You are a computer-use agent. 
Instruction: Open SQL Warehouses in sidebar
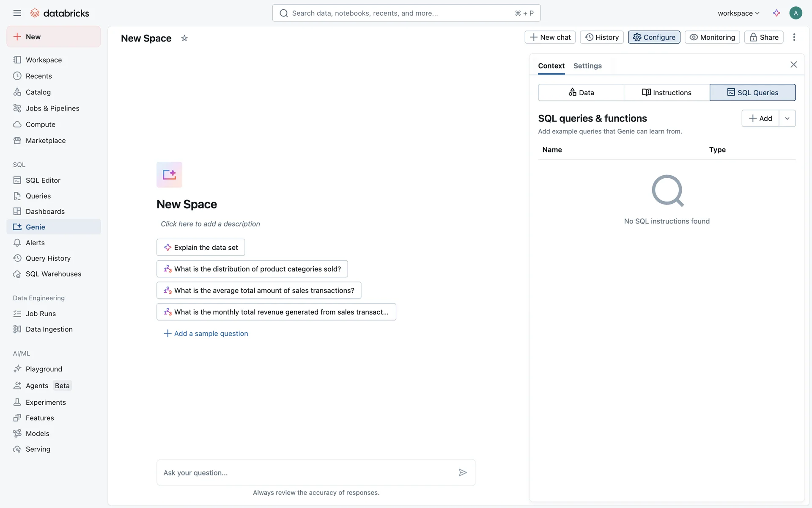coord(53,274)
